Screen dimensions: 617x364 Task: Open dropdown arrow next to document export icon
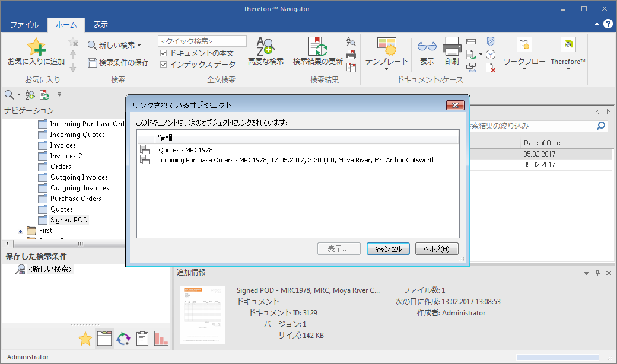click(x=481, y=55)
